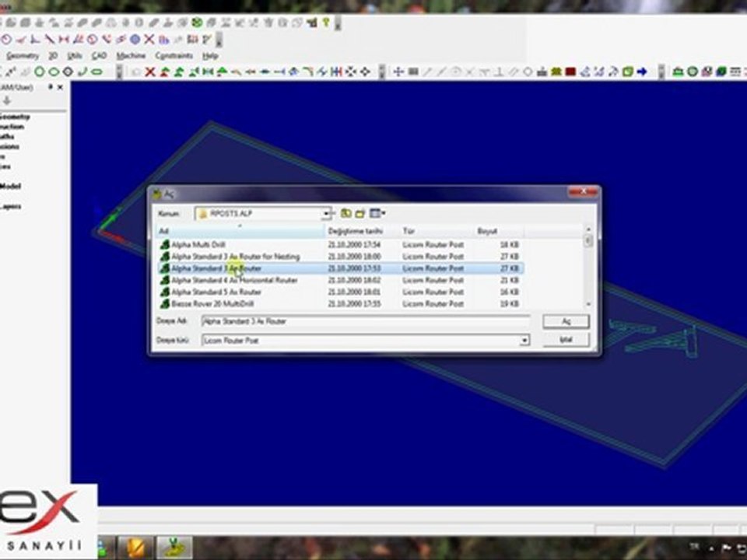747x560 pixels.
Task: Open the Utils menu
Action: tap(75, 56)
